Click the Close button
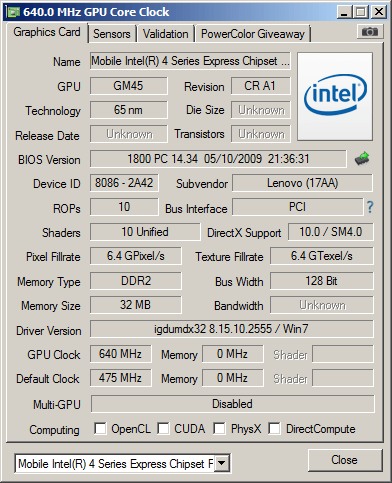The height and width of the screenshot is (483, 392). (345, 460)
